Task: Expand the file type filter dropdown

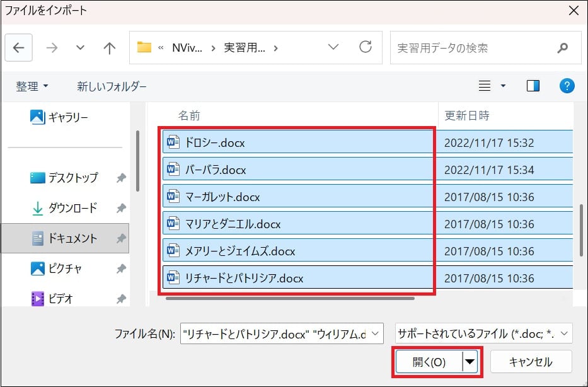Action: click(564, 333)
